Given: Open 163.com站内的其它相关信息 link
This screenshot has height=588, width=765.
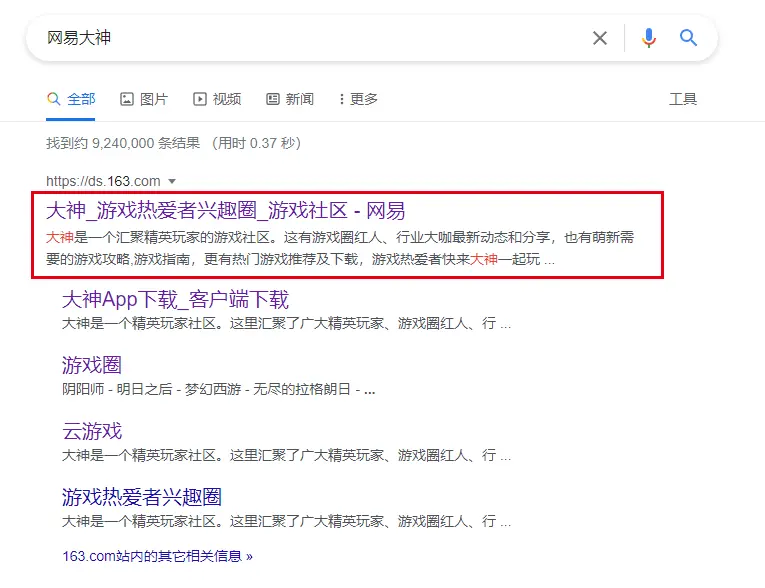Looking at the screenshot, I should pos(157,556).
